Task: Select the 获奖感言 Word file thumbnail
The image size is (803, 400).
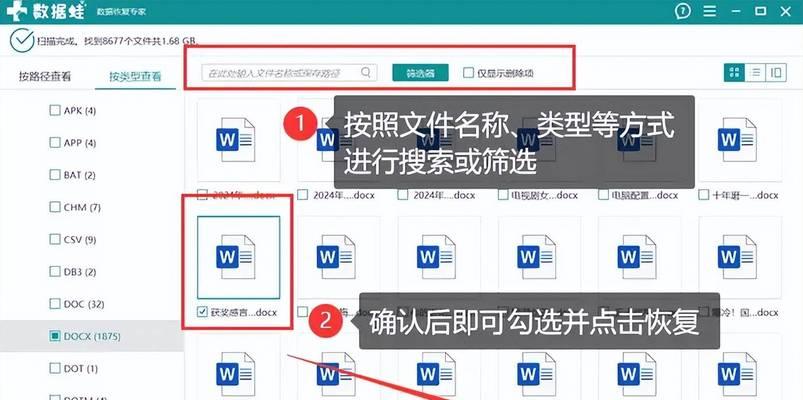Action: click(239, 257)
